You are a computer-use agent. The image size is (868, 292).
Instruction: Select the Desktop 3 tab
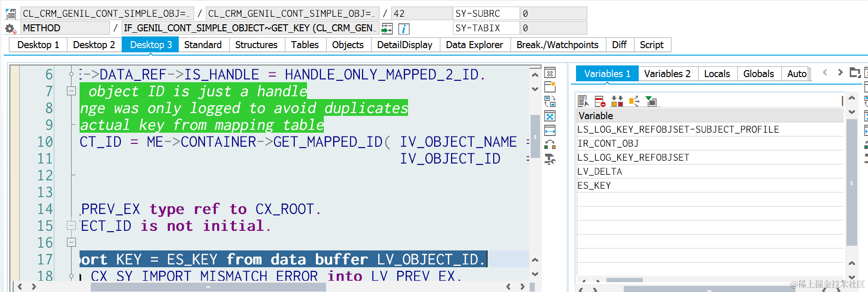coord(151,45)
